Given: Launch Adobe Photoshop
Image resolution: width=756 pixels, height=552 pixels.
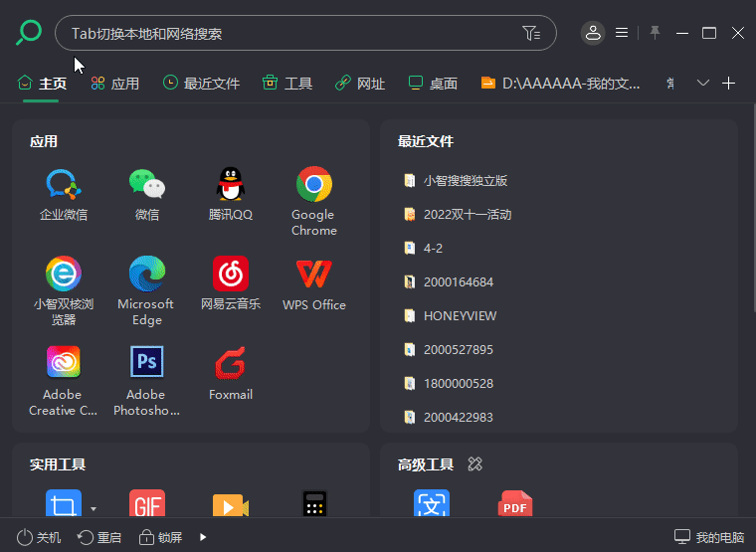Looking at the screenshot, I should (x=147, y=362).
